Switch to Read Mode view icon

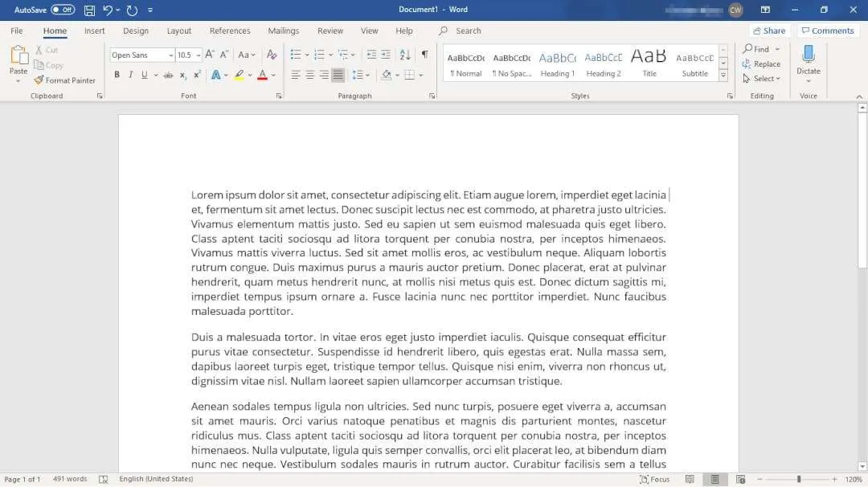[x=690, y=479]
